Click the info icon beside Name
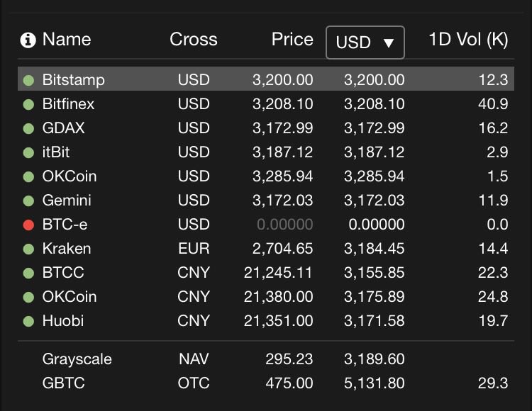532x411 pixels. pyautogui.click(x=28, y=40)
